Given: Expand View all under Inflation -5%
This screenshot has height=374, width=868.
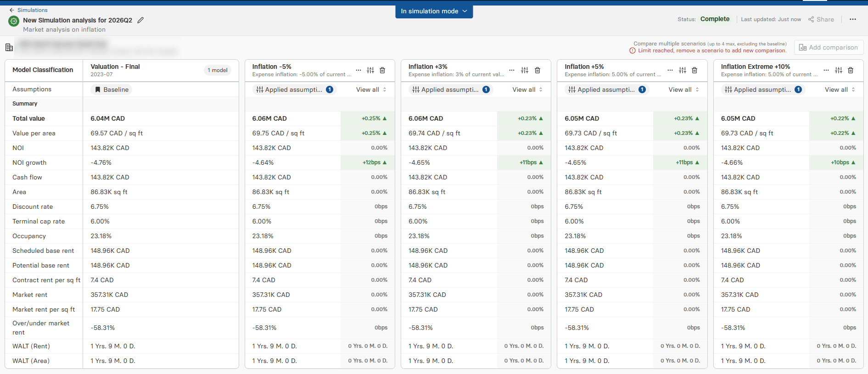Looking at the screenshot, I should [x=371, y=89].
